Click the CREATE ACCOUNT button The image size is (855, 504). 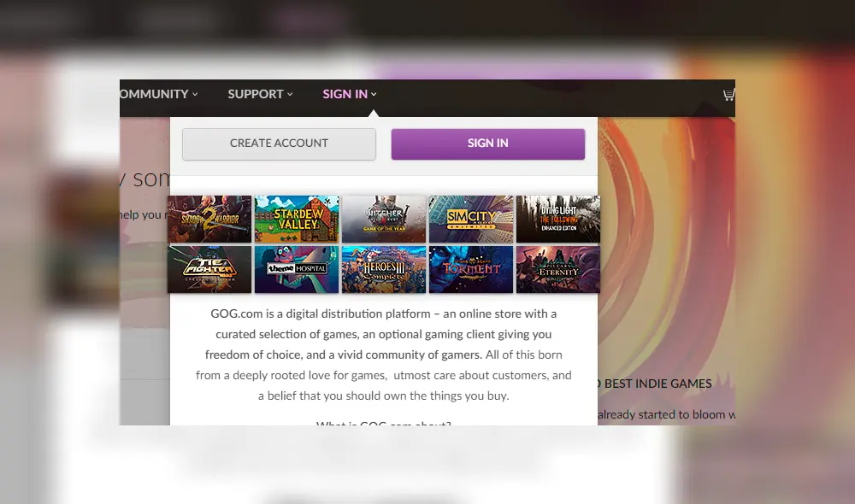[279, 144]
